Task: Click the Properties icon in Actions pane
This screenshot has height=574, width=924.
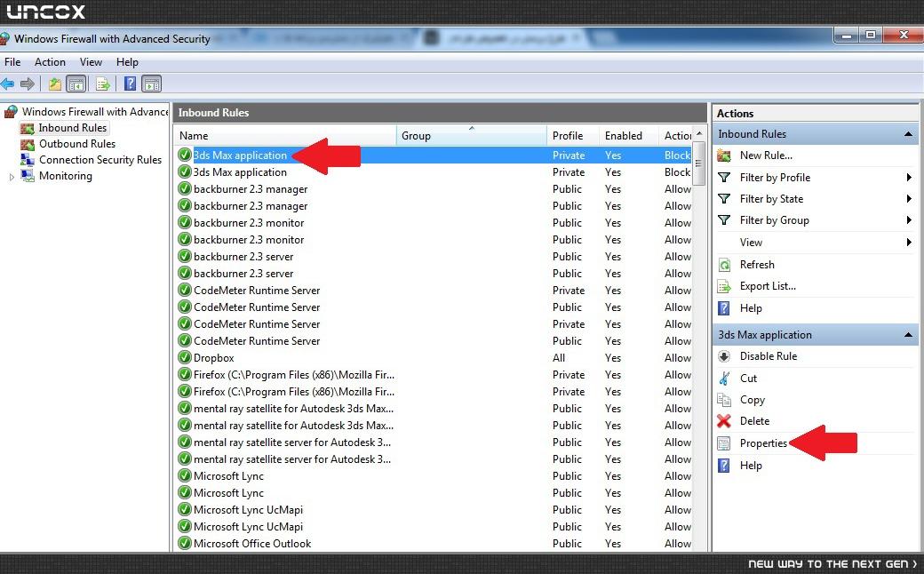Action: (724, 443)
